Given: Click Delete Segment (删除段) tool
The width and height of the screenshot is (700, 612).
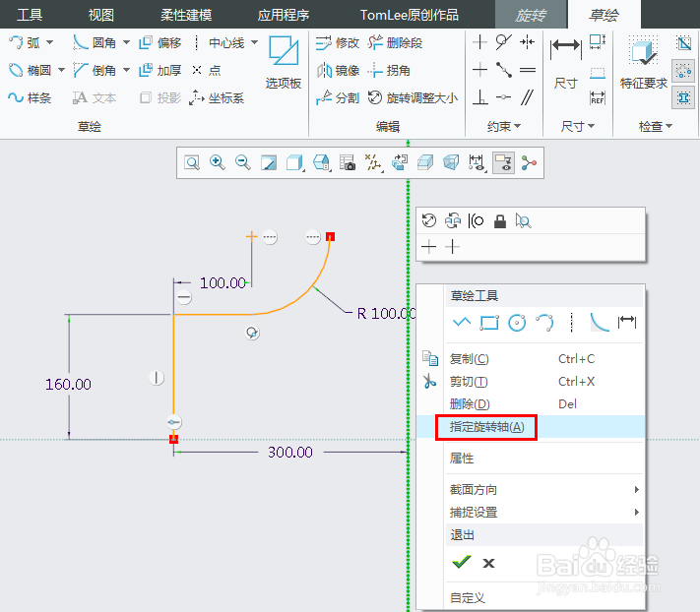Looking at the screenshot, I should [395, 43].
